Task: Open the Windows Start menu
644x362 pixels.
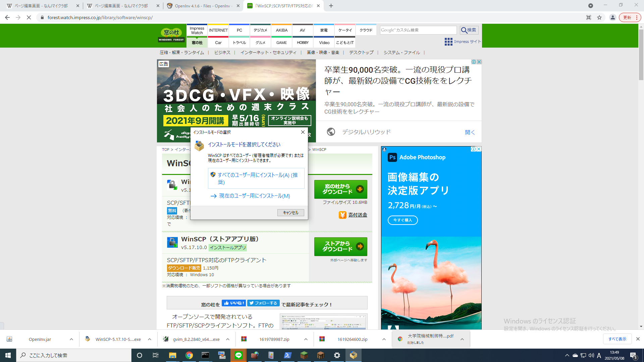Action: tap(8, 355)
